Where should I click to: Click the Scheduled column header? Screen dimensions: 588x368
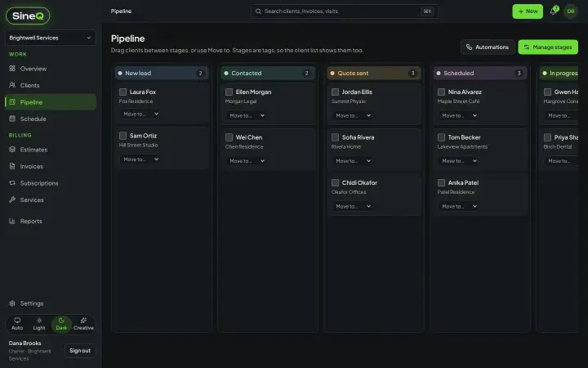tap(480, 74)
